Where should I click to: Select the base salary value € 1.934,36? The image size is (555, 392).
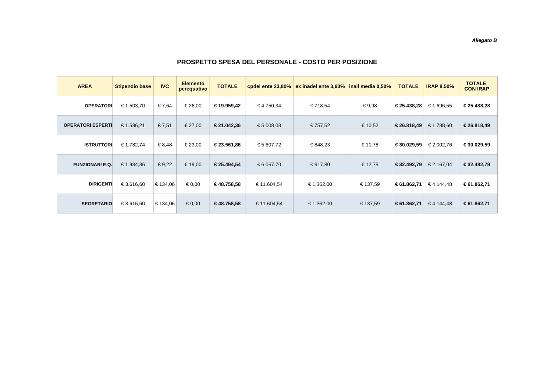click(133, 165)
